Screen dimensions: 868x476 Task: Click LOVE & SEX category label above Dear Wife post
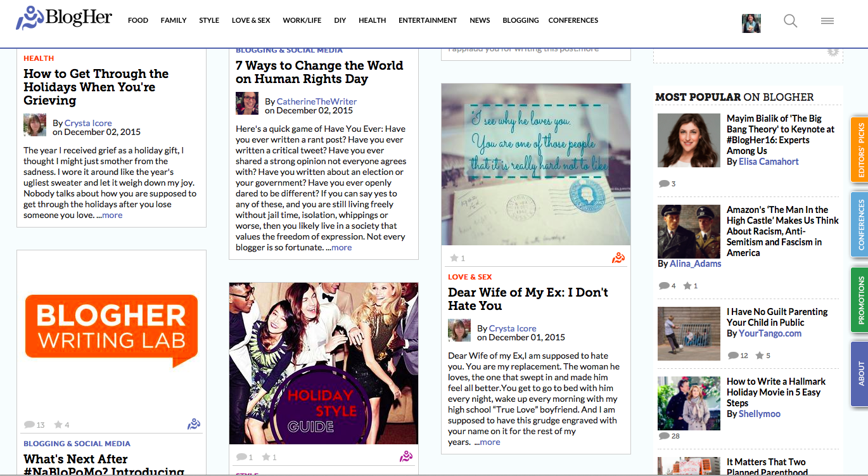[x=470, y=277]
